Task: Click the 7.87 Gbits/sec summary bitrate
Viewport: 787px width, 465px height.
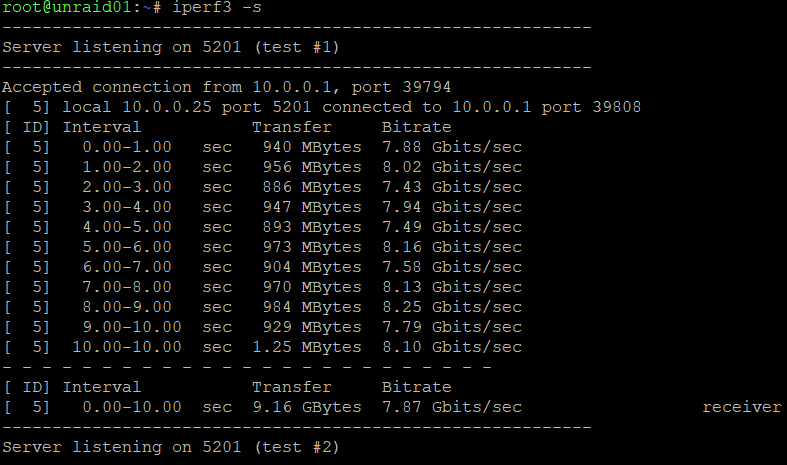Action: point(452,407)
